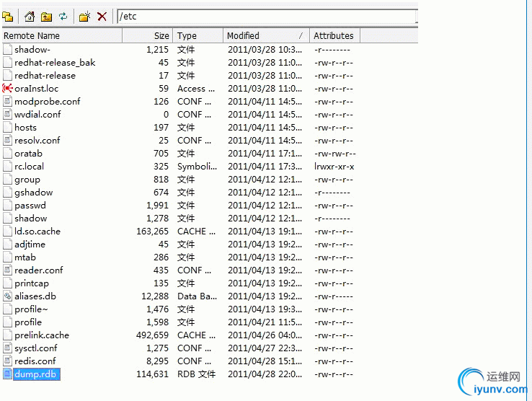The height and width of the screenshot is (401, 532).
Task: Click the size value 114,631
Action: 152,374
